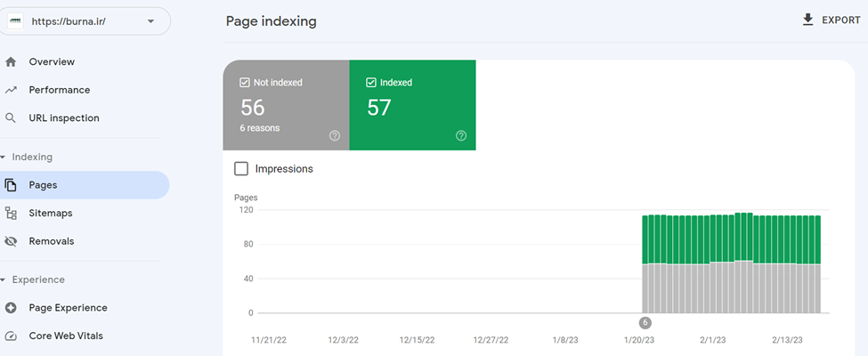The height and width of the screenshot is (356, 868).
Task: Click the URL inspection magnifier icon
Action: click(x=11, y=117)
